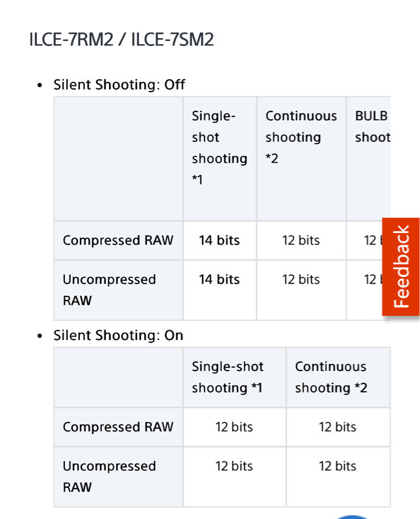Click Continuous shooting header in Silent On table
The image size is (420, 519).
point(331,377)
